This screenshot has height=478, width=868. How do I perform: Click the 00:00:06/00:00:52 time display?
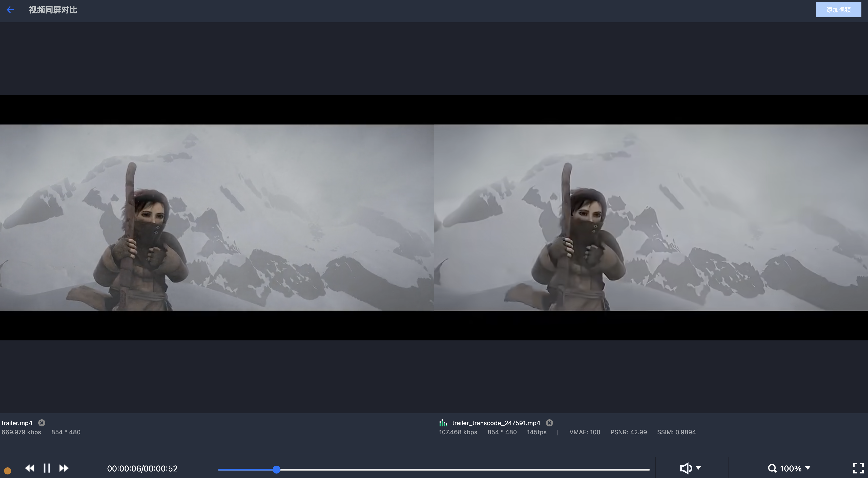(x=142, y=469)
